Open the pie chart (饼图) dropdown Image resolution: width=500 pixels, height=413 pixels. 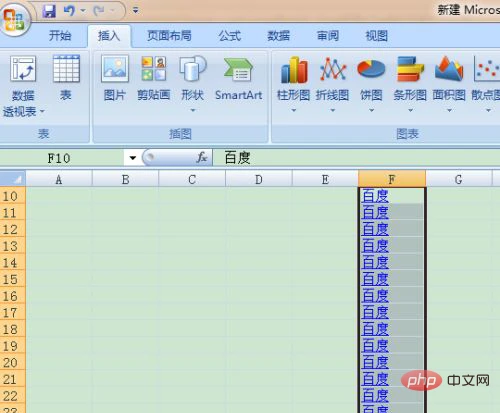pos(371,84)
